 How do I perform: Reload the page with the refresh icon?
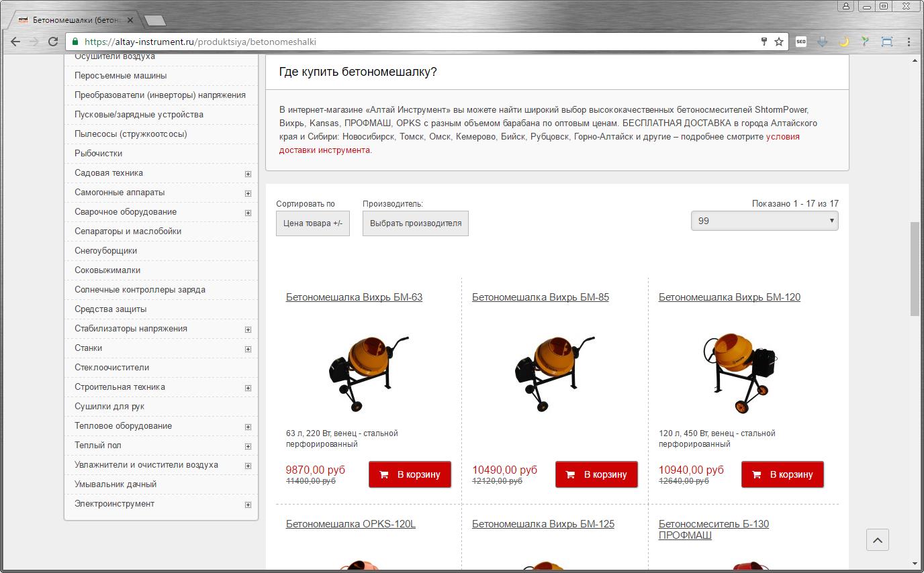point(53,42)
